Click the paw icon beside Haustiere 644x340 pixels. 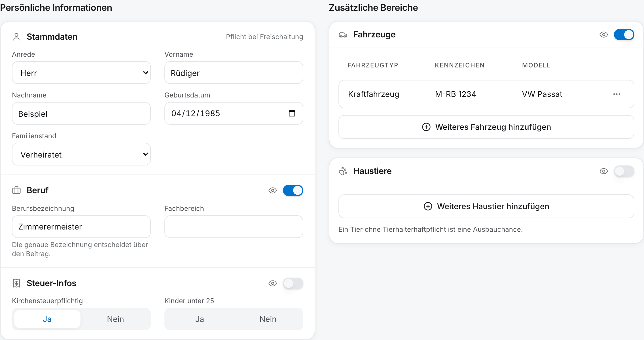(x=343, y=171)
